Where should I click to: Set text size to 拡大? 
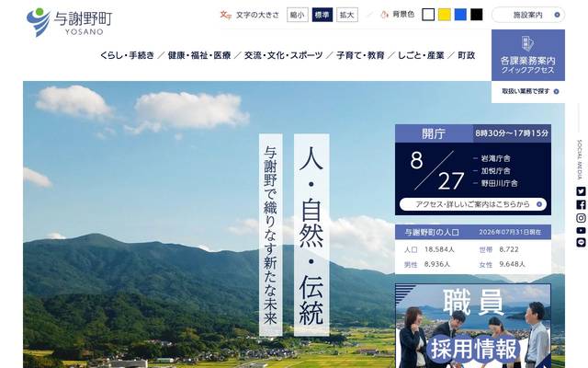(x=347, y=15)
